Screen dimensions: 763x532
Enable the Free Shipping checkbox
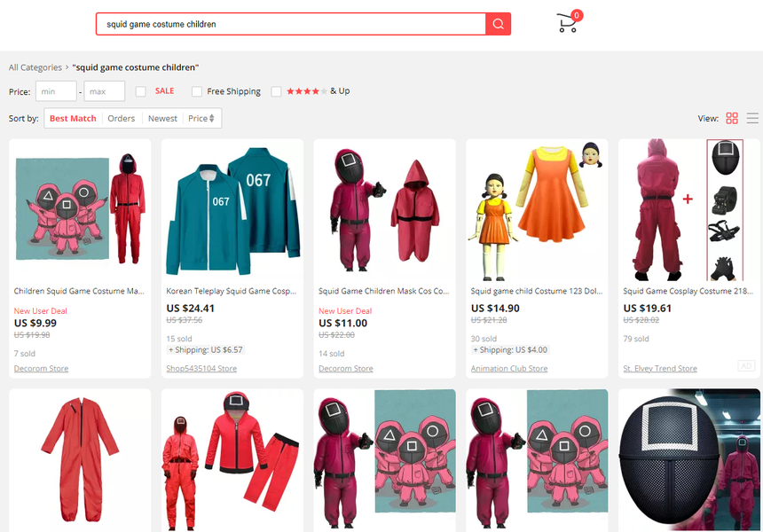[x=197, y=91]
